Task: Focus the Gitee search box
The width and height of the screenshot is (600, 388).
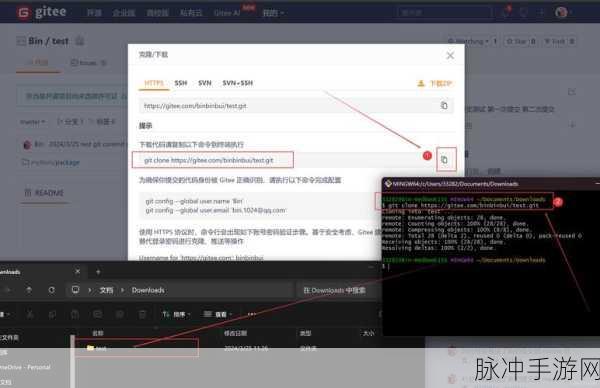Action: point(444,13)
